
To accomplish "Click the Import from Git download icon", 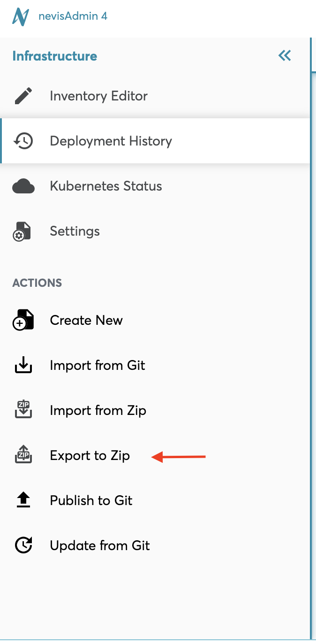I will click(x=23, y=366).
